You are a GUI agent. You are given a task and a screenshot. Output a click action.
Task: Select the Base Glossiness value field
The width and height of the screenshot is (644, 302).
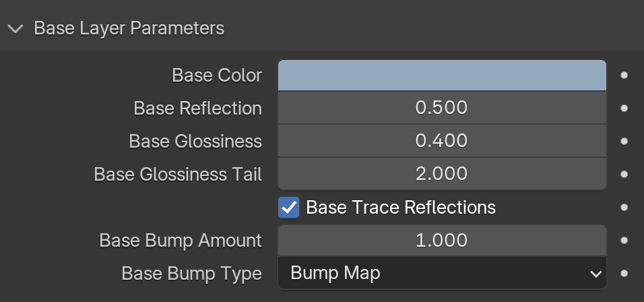(x=443, y=141)
